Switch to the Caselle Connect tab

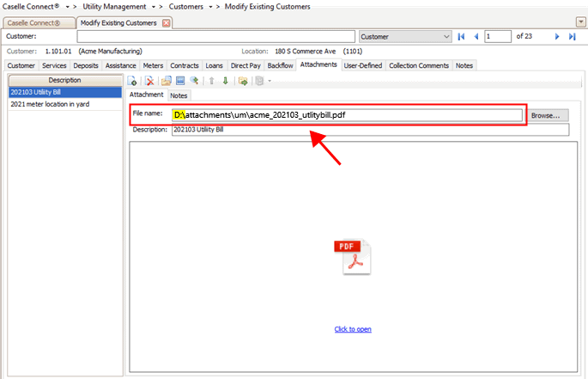39,23
